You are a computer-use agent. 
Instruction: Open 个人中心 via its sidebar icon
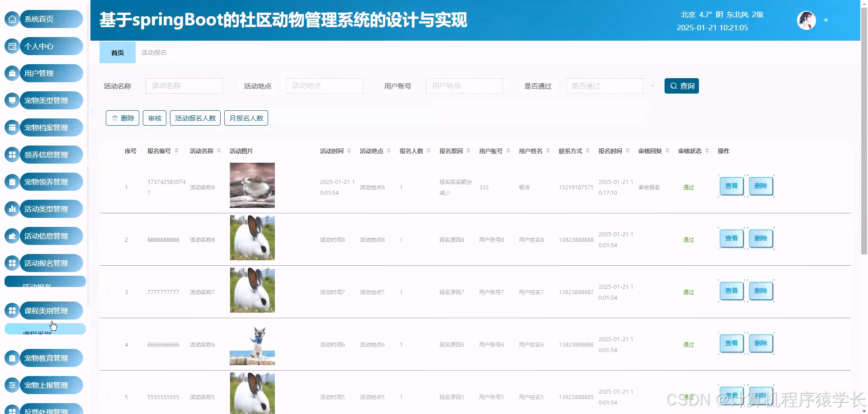pos(12,46)
